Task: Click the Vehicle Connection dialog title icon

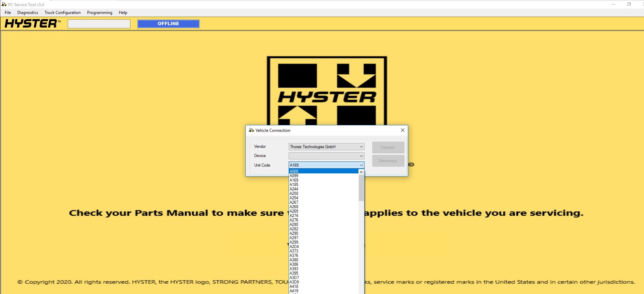Action: tap(251, 130)
